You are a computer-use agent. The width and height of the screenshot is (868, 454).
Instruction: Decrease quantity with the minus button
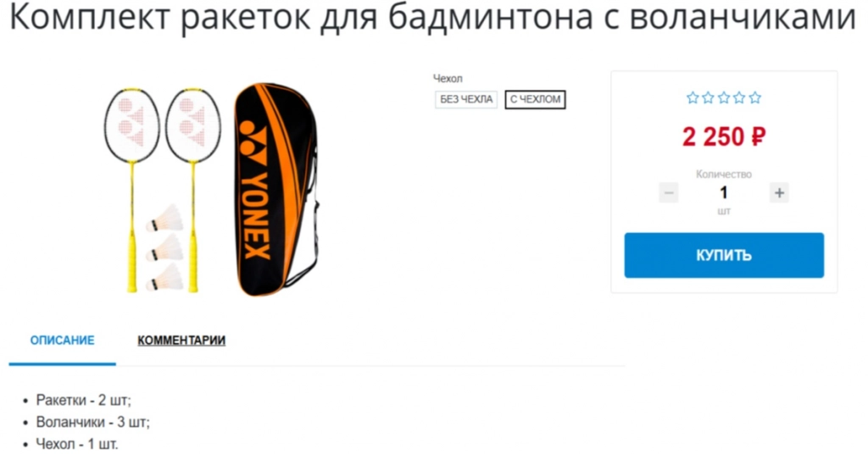pos(669,193)
